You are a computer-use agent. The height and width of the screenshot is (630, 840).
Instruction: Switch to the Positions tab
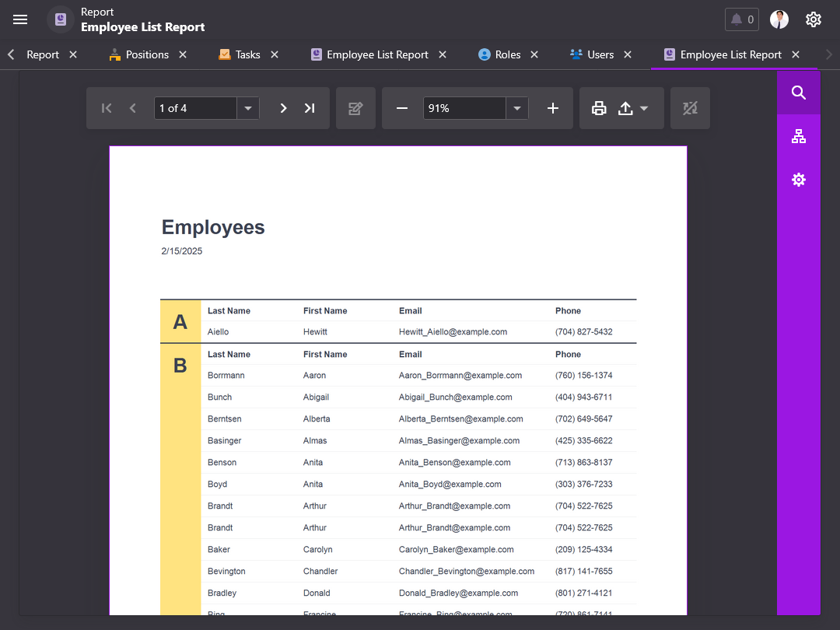(x=147, y=54)
